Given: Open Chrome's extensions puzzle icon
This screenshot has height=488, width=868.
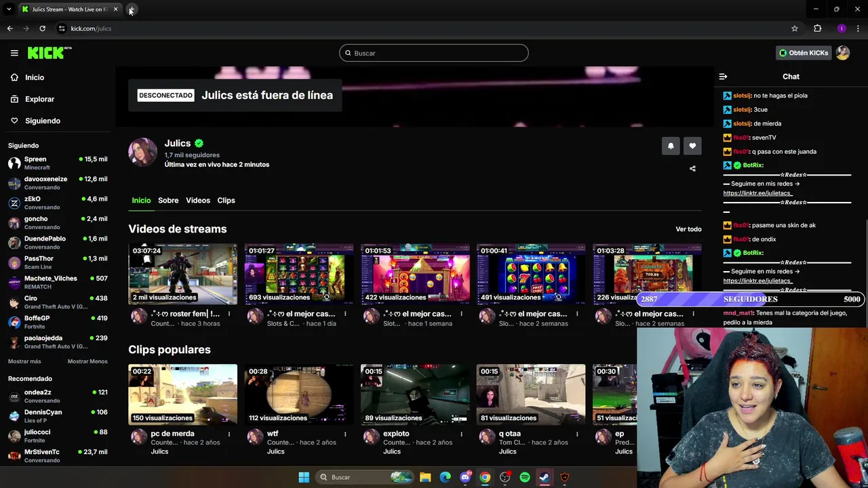Looking at the screenshot, I should click(817, 28).
